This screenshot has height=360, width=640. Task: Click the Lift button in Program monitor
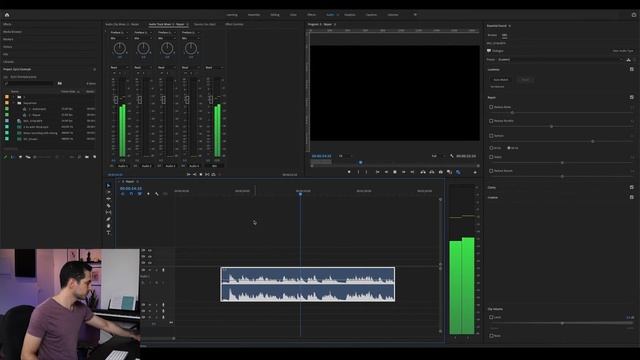[x=423, y=172]
